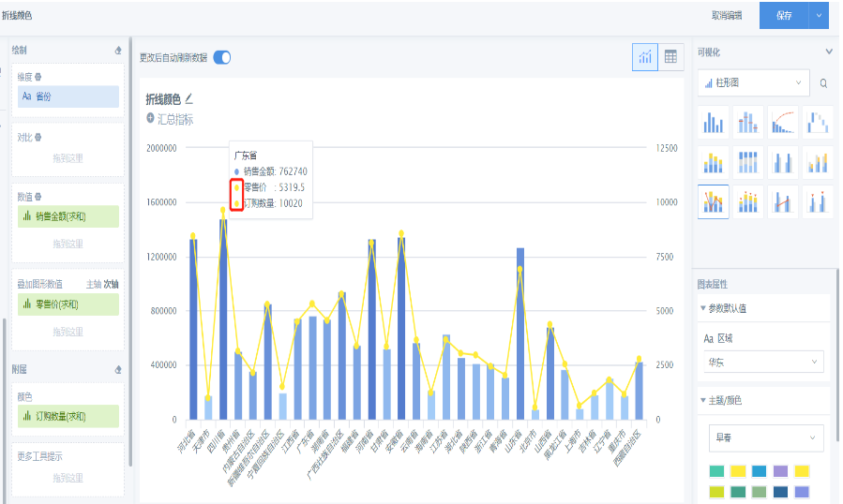Click the 图表属性 heading
The image size is (843, 504).
tap(713, 284)
